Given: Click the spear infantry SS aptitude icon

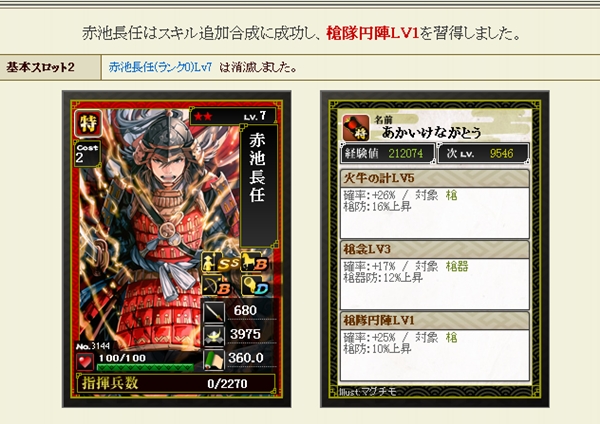Looking at the screenshot, I should [x=220, y=262].
